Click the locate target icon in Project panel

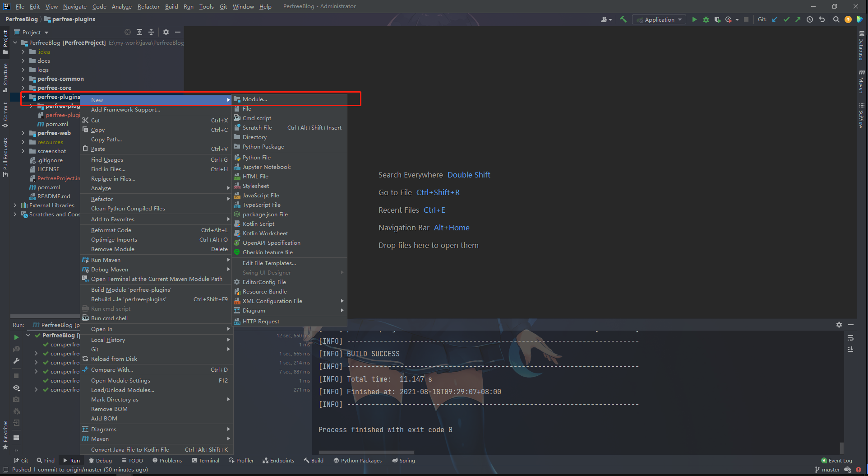tap(128, 32)
